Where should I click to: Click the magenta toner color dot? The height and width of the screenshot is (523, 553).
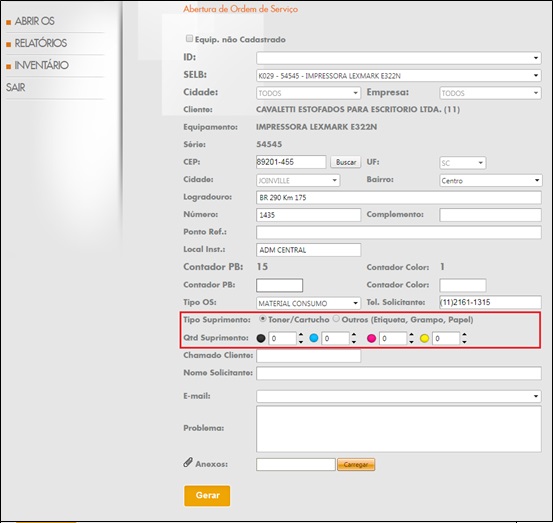click(371, 338)
